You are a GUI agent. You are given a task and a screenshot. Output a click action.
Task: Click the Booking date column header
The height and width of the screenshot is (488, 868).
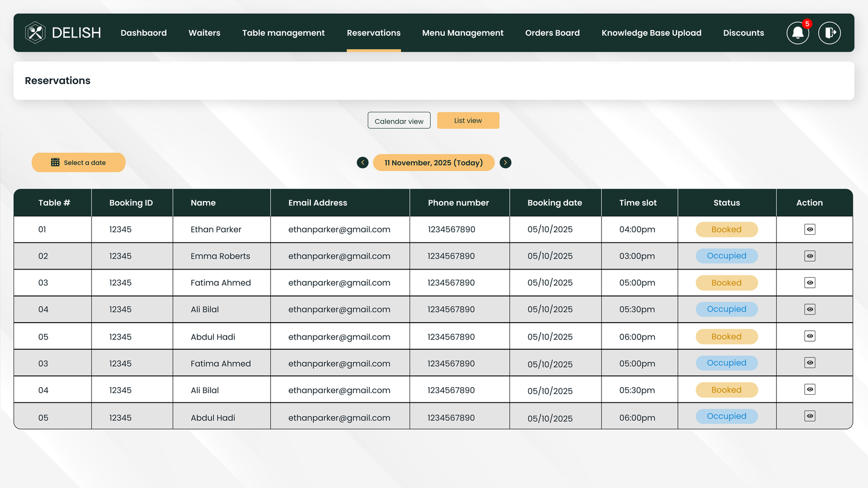[555, 203]
